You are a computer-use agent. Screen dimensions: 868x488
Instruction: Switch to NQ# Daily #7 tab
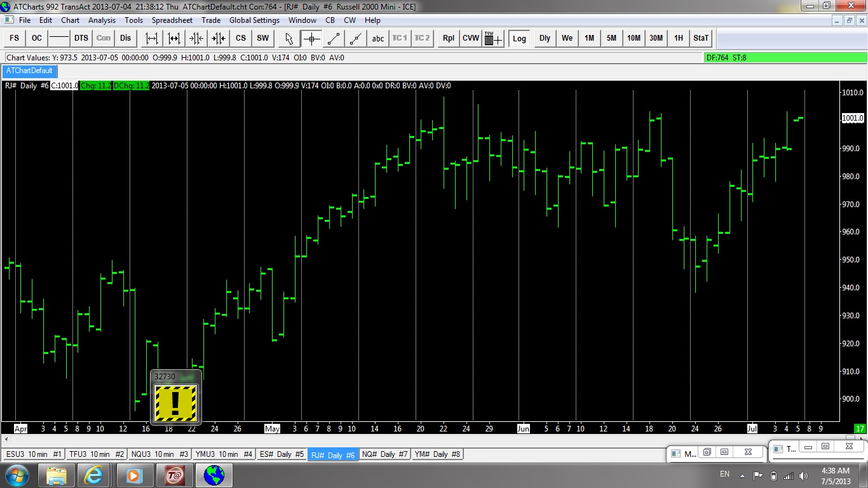point(385,454)
